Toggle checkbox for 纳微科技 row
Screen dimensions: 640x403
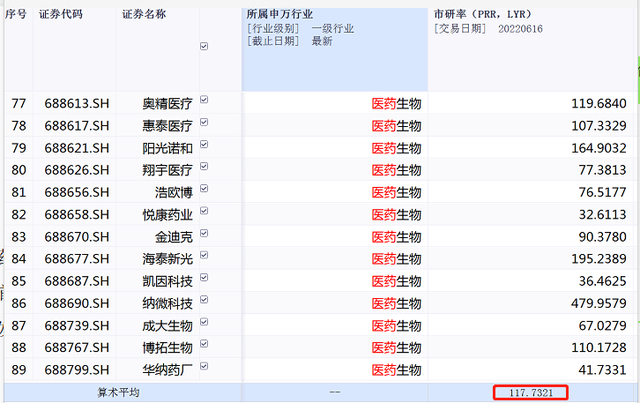[204, 300]
